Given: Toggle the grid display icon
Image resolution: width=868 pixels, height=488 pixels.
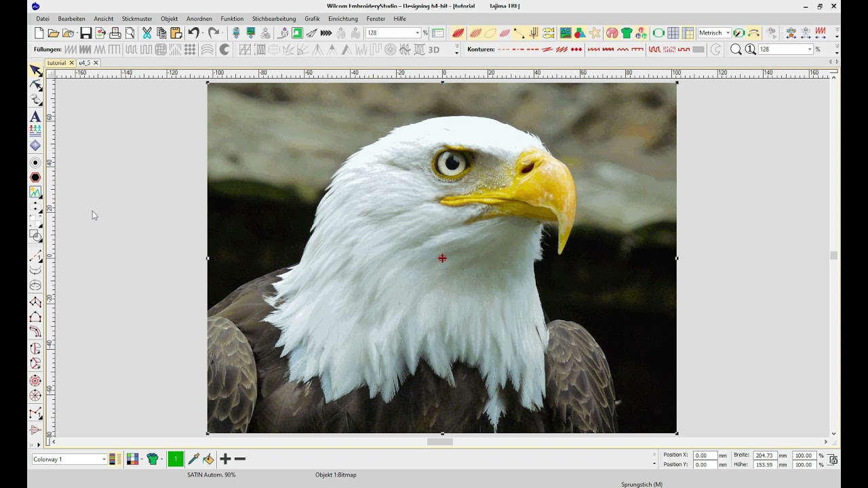Looking at the screenshot, I should click(x=673, y=33).
